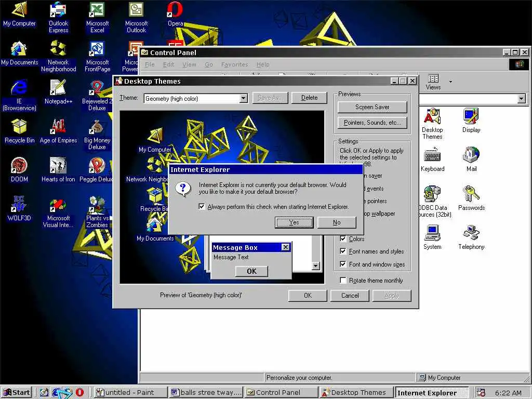The width and height of the screenshot is (532, 399).
Task: Open the My Documents desktop folder
Action: click(x=19, y=52)
